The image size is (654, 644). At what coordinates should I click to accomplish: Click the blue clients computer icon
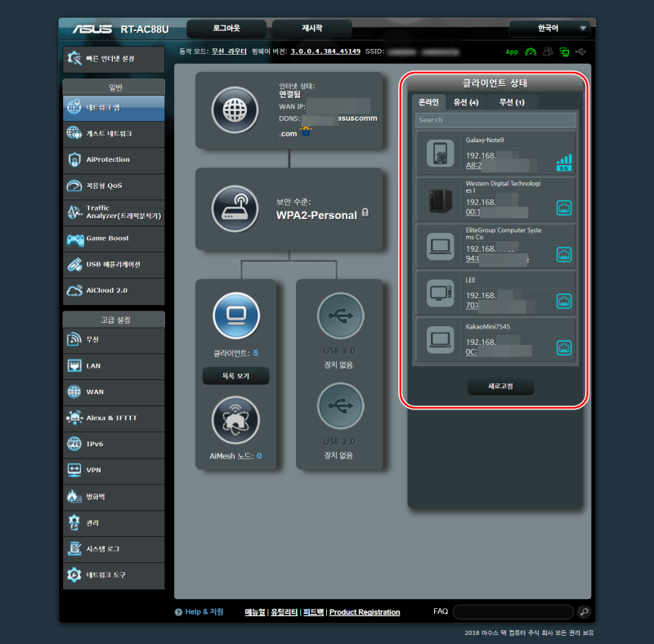pyautogui.click(x=236, y=315)
